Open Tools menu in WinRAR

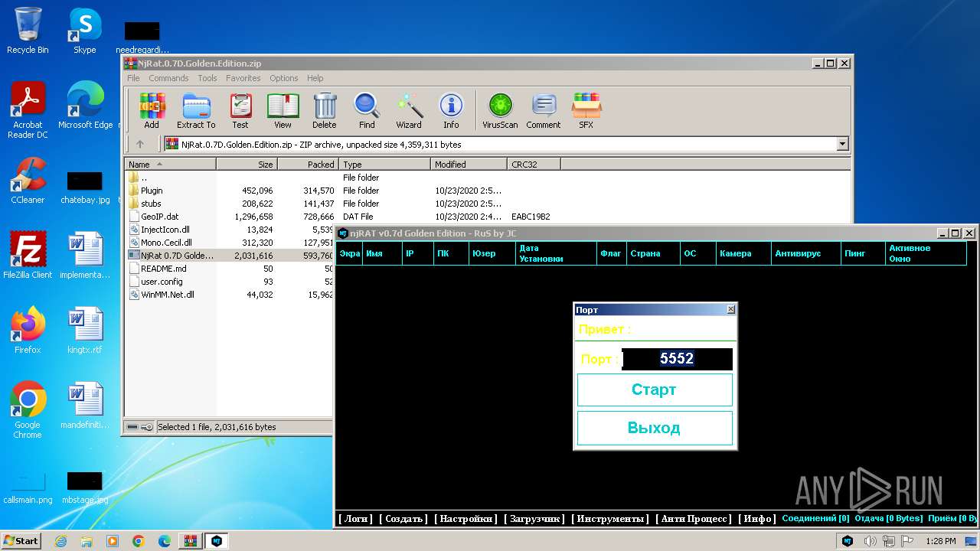(x=207, y=78)
